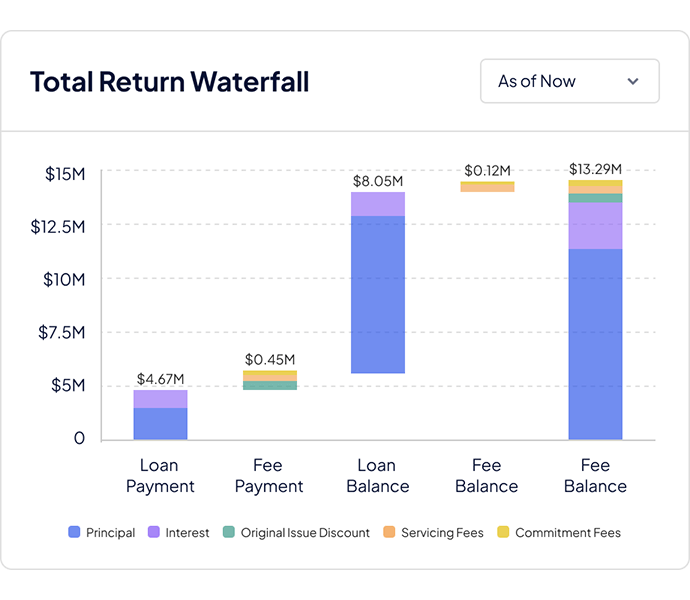Click the Loan Payment axis label
Image resolution: width=690 pixels, height=600 pixels.
[x=160, y=475]
